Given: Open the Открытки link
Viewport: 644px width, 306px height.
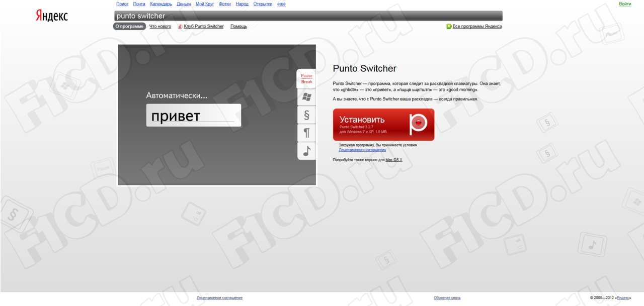Looking at the screenshot, I should click(263, 4).
